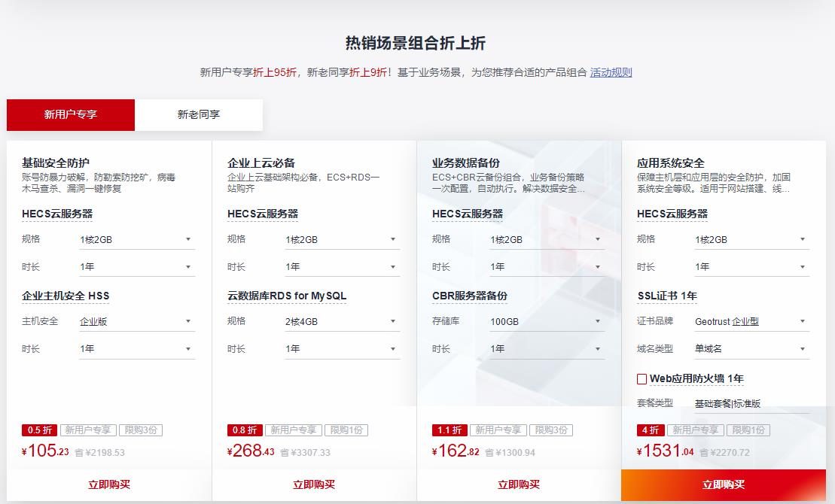Switch to the 新老同享 tab

(199, 114)
